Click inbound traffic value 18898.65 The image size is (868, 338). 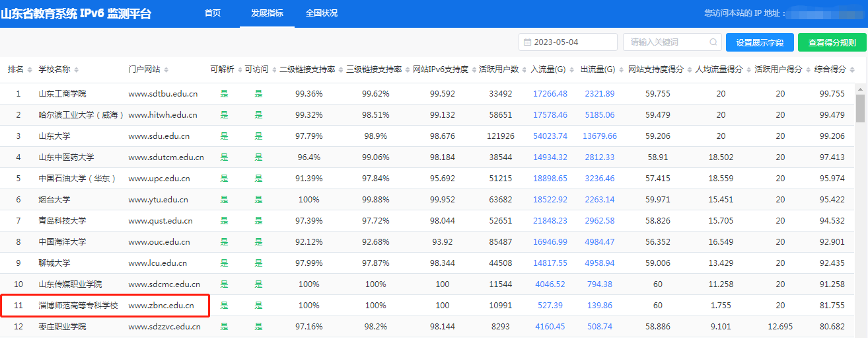click(x=550, y=179)
